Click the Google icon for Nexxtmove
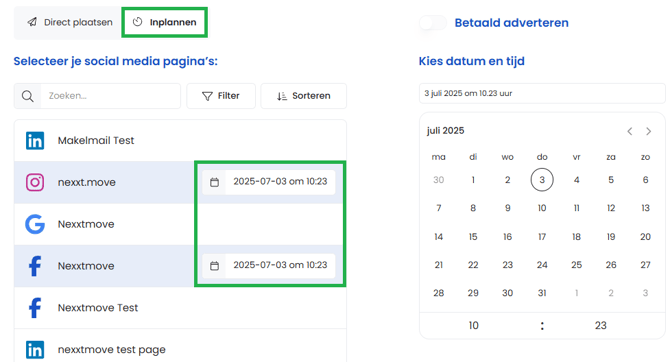Image resolution: width=670 pixels, height=362 pixels. click(35, 224)
